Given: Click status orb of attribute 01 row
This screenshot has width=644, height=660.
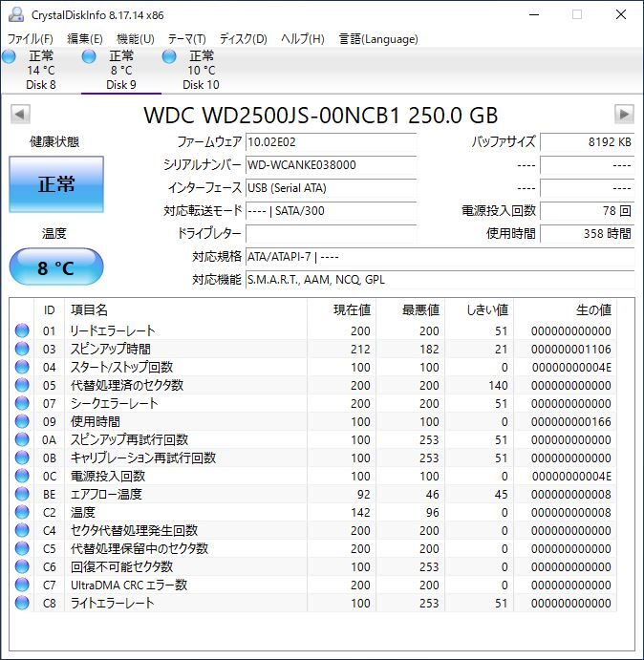Looking at the screenshot, I should click(22, 330).
